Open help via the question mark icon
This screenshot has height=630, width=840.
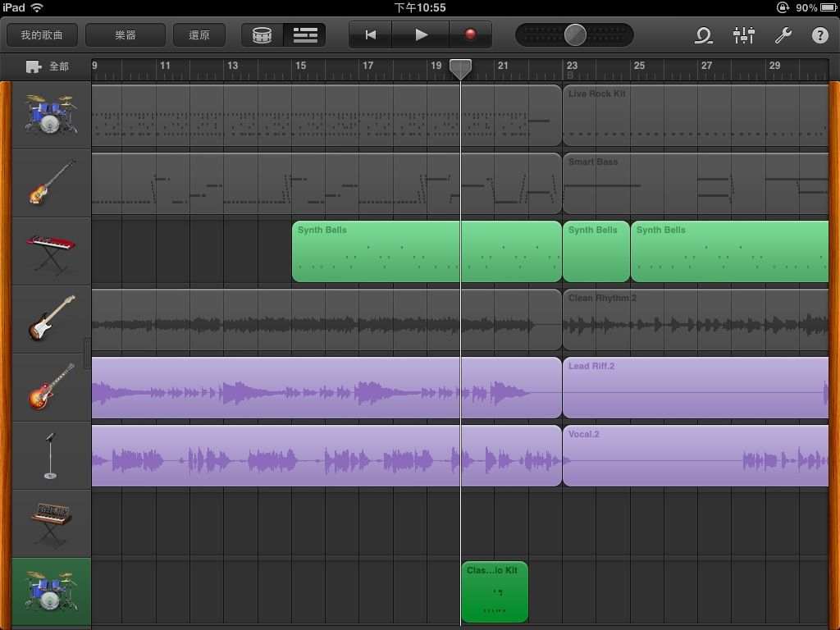click(819, 35)
